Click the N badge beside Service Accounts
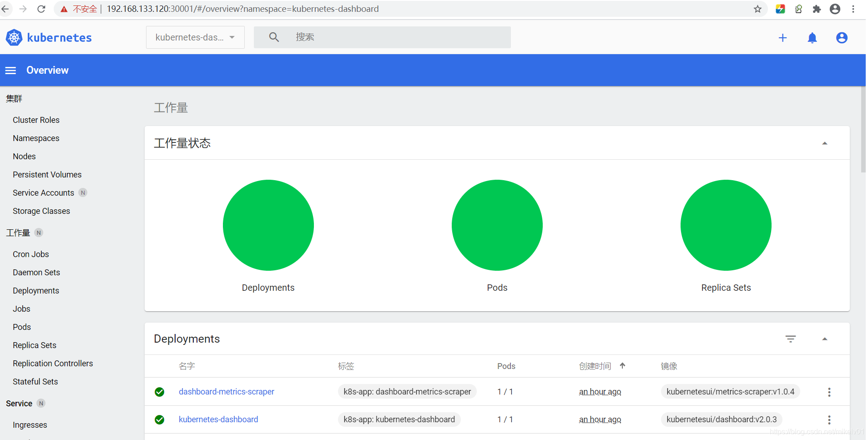The height and width of the screenshot is (440, 868). [83, 193]
